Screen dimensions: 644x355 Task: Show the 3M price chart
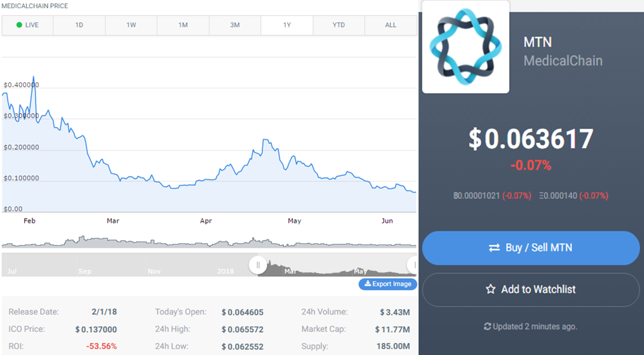click(x=235, y=25)
